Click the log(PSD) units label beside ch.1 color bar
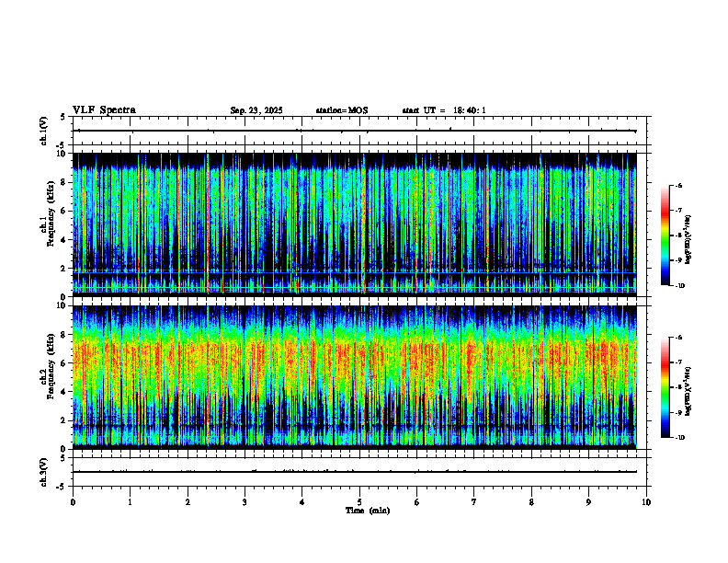728x563 pixels. (x=688, y=239)
